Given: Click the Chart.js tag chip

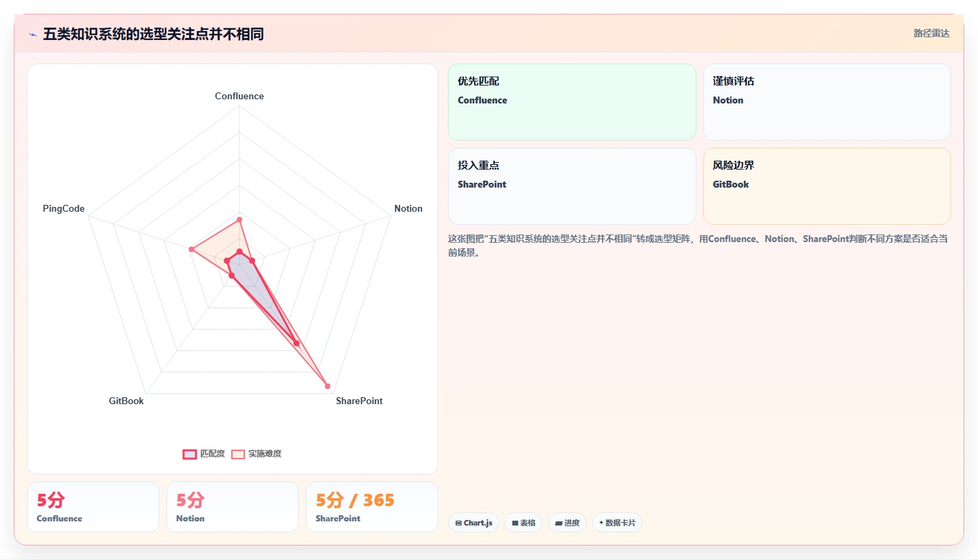Looking at the screenshot, I should 473,523.
